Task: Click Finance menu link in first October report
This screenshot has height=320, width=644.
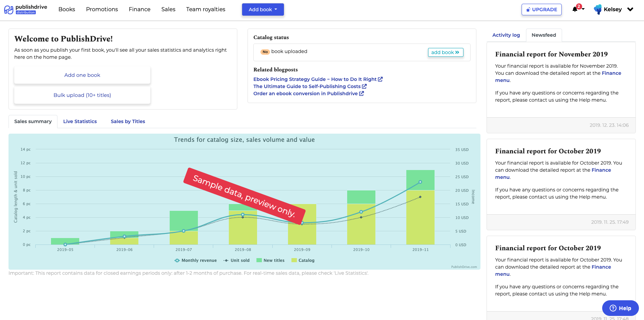Action: tap(601, 170)
